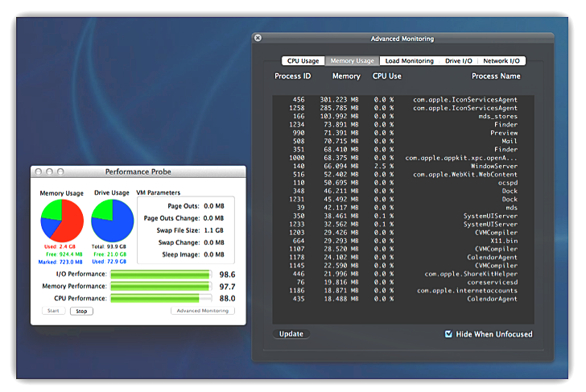Click the Memory column header

click(346, 76)
